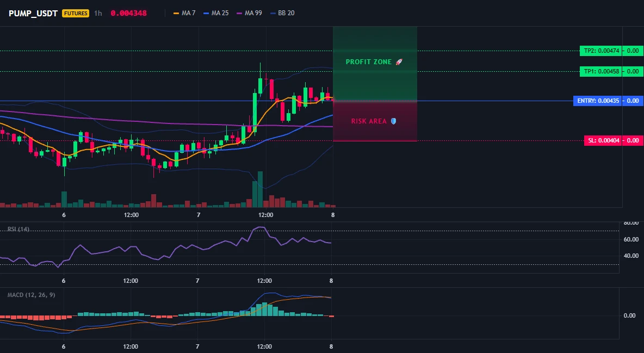Click the current price 0.004348
The width and height of the screenshot is (644, 353).
128,13
